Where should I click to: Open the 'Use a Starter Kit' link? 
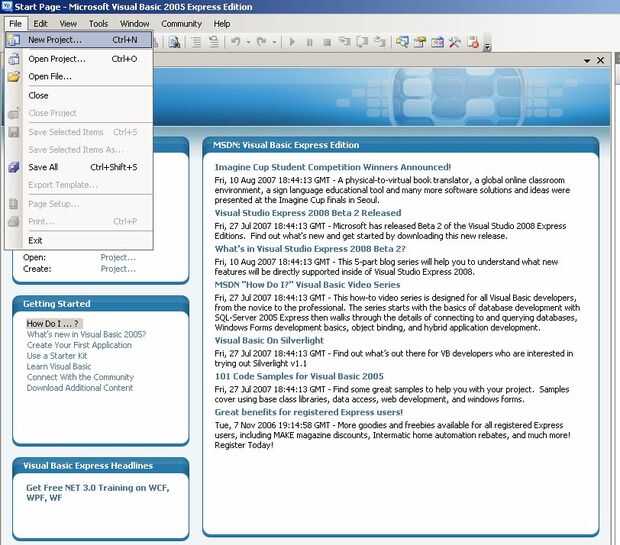tap(57, 356)
